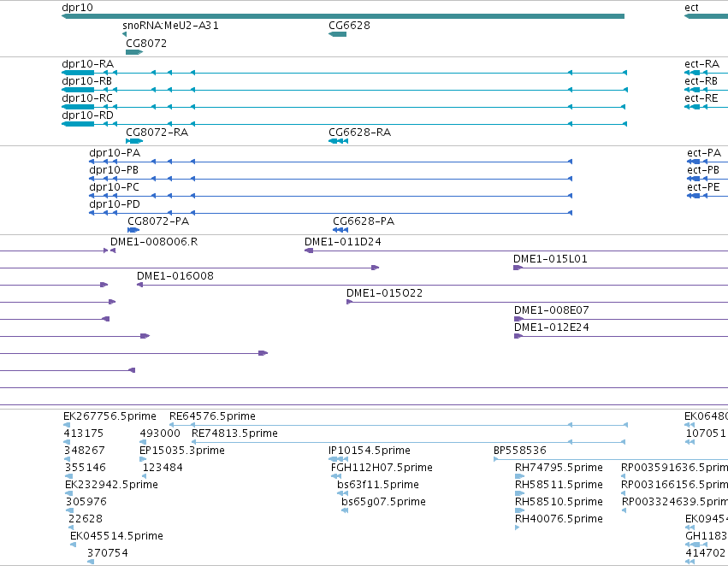Select the dpr10 gene bar

(343, 16)
